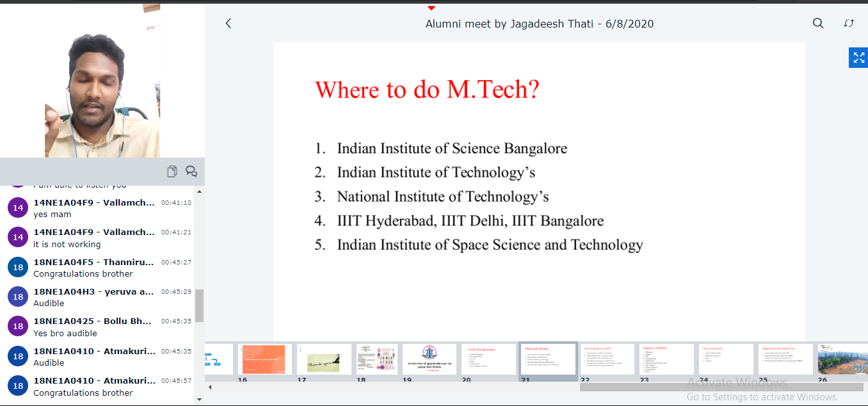Click timestamp 00:45:27
The width and height of the screenshot is (868, 406).
(176, 262)
